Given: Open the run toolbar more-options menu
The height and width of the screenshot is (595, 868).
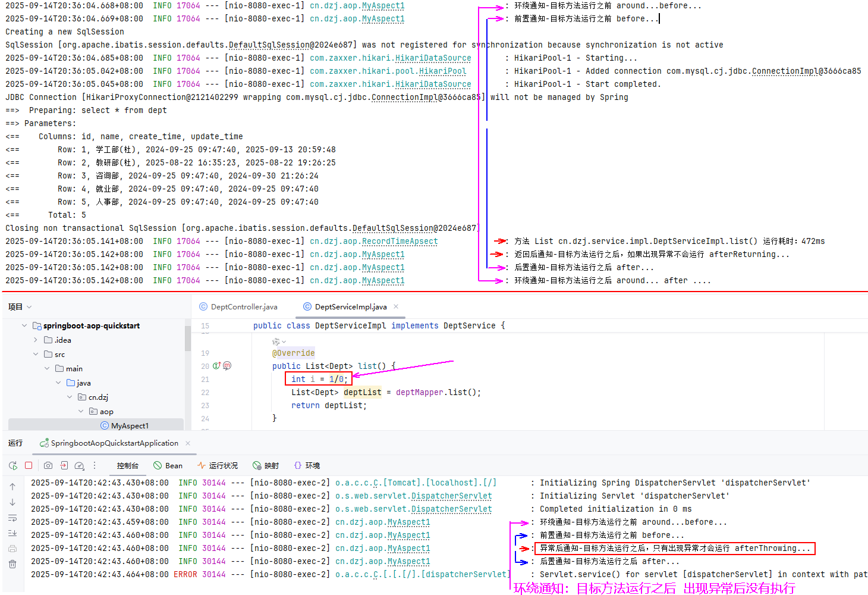Looking at the screenshot, I should [x=95, y=465].
